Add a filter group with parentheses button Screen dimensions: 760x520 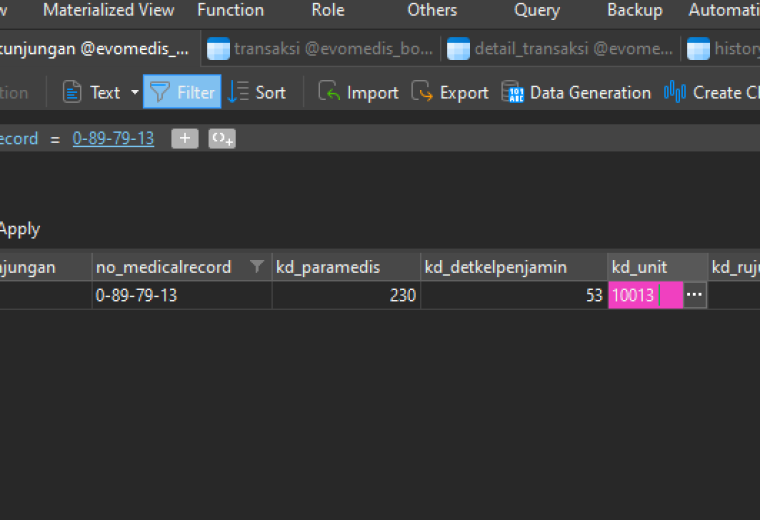coord(222,139)
